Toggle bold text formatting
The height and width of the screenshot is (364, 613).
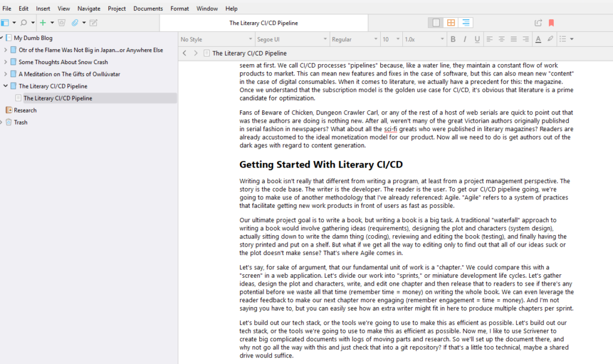(x=453, y=40)
